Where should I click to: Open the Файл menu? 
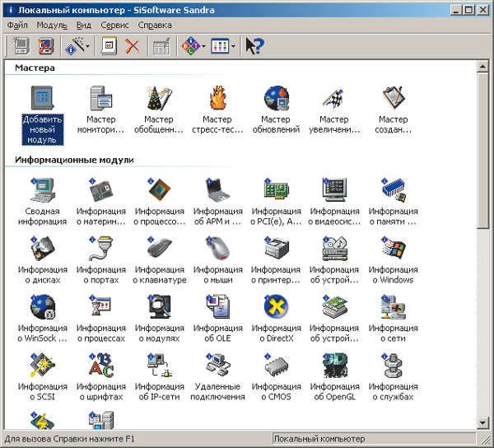17,25
